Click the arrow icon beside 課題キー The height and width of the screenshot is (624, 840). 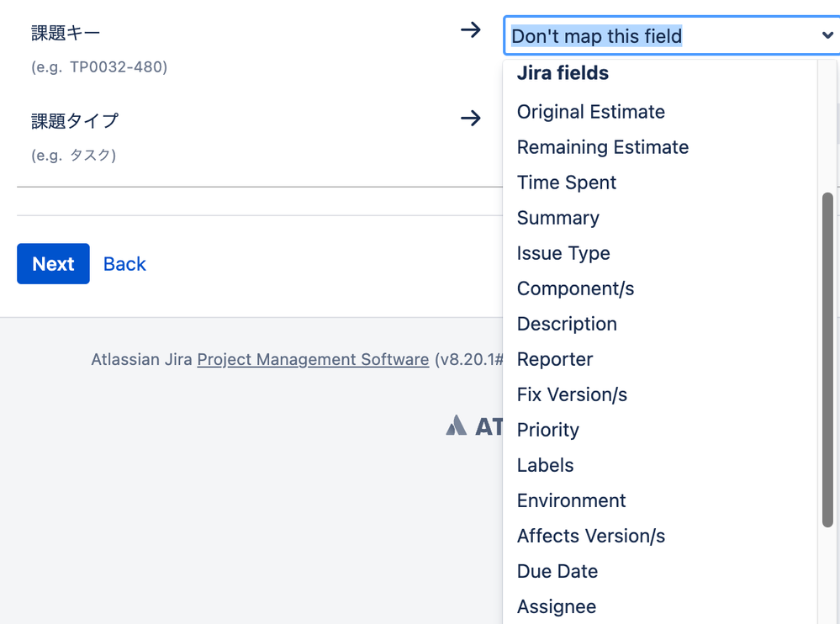[x=470, y=29]
